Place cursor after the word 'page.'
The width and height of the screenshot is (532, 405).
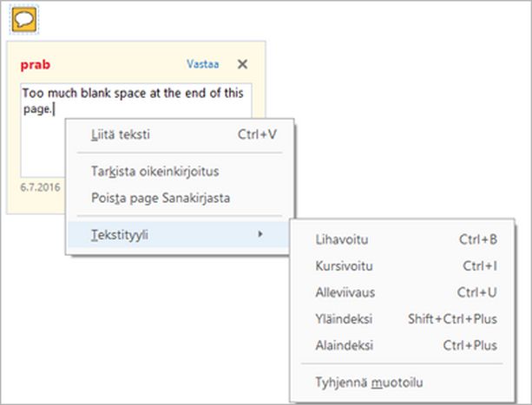pos(54,109)
